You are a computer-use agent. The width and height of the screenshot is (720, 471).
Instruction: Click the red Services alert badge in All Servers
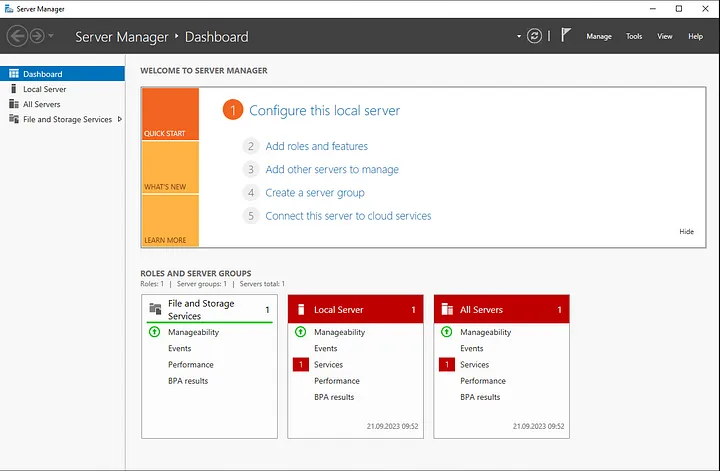pos(446,365)
